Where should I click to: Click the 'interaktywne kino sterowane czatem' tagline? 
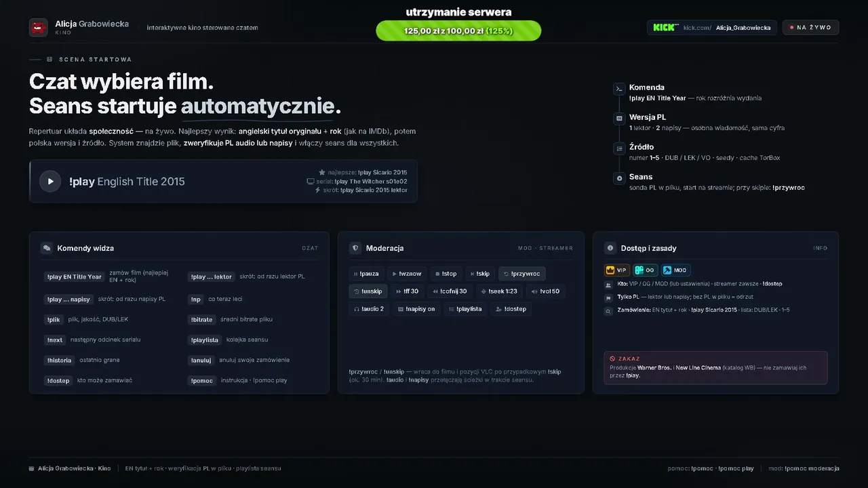(203, 28)
